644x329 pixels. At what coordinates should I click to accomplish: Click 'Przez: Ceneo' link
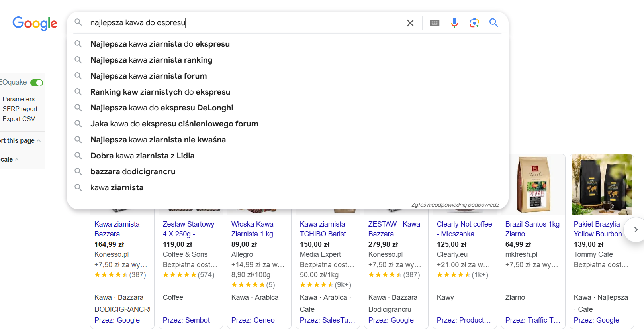click(x=253, y=320)
